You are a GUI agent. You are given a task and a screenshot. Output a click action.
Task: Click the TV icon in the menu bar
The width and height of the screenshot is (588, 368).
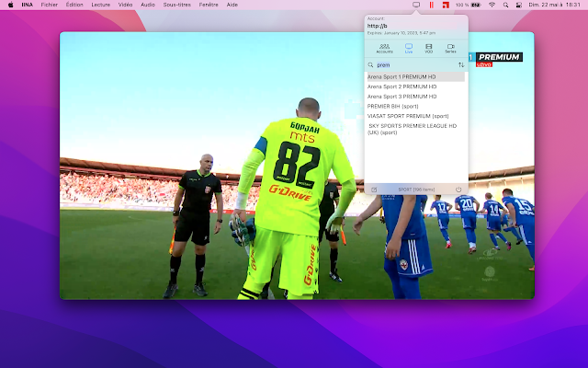click(x=416, y=5)
